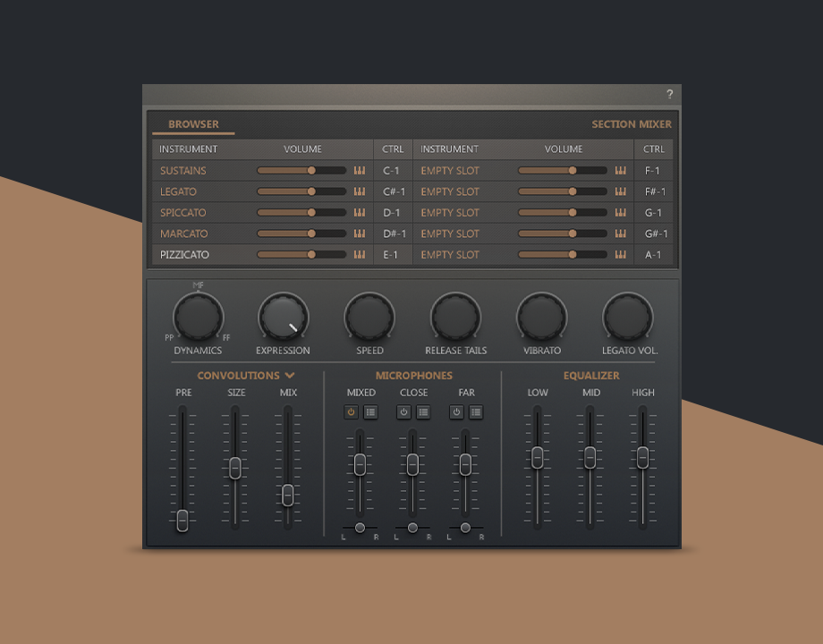Expand the Convolutions dropdown chevron
The image size is (823, 644).
point(290,376)
